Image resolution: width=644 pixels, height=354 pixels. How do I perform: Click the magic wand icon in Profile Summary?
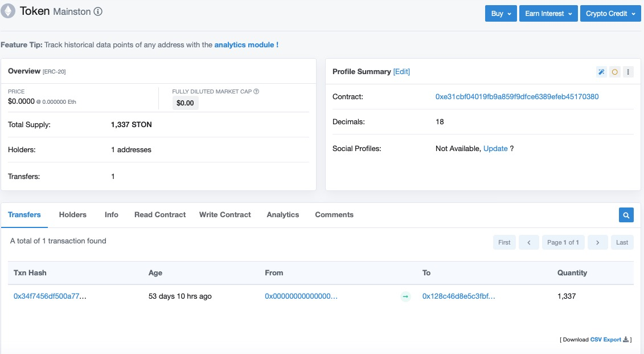pyautogui.click(x=601, y=72)
